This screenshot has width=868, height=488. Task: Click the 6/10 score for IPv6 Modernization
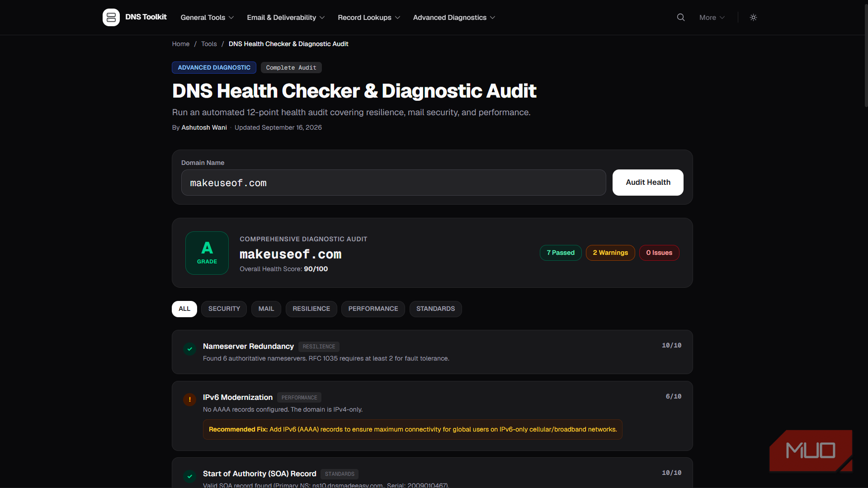(673, 397)
